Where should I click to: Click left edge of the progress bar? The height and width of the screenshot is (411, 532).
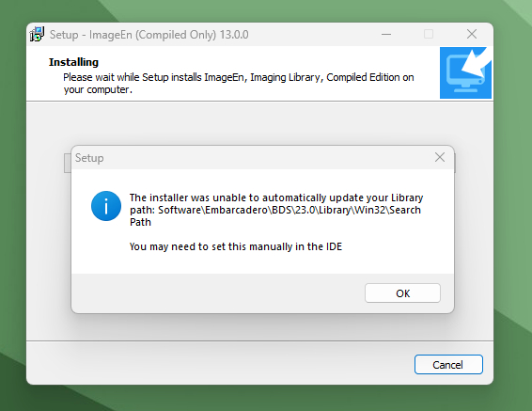click(x=68, y=163)
